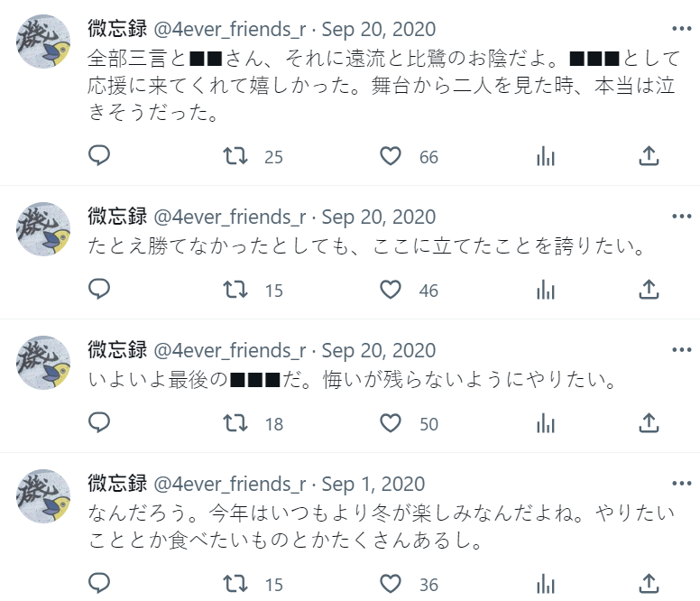The height and width of the screenshot is (601, 700).
Task: Reply to the tweet with 46 likes
Action: [99, 290]
